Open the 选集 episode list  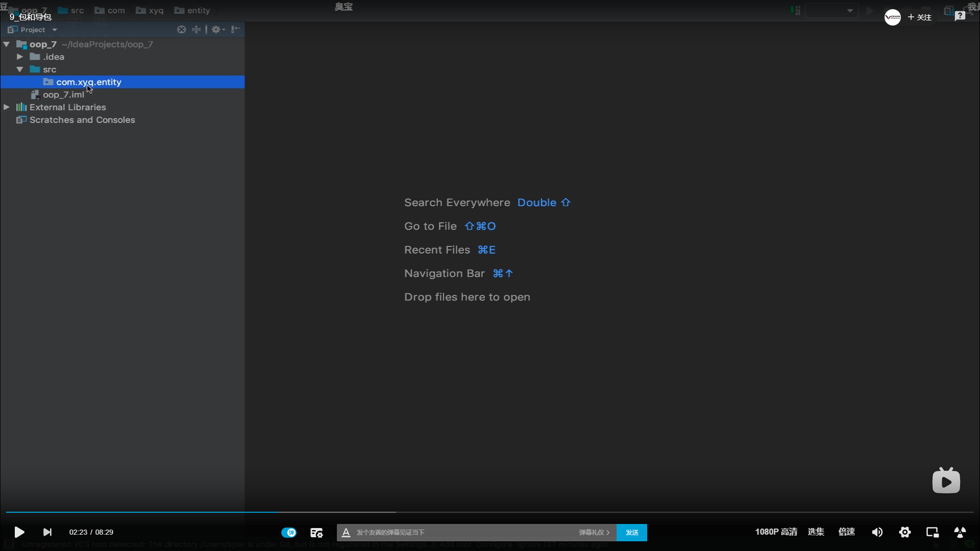point(816,532)
